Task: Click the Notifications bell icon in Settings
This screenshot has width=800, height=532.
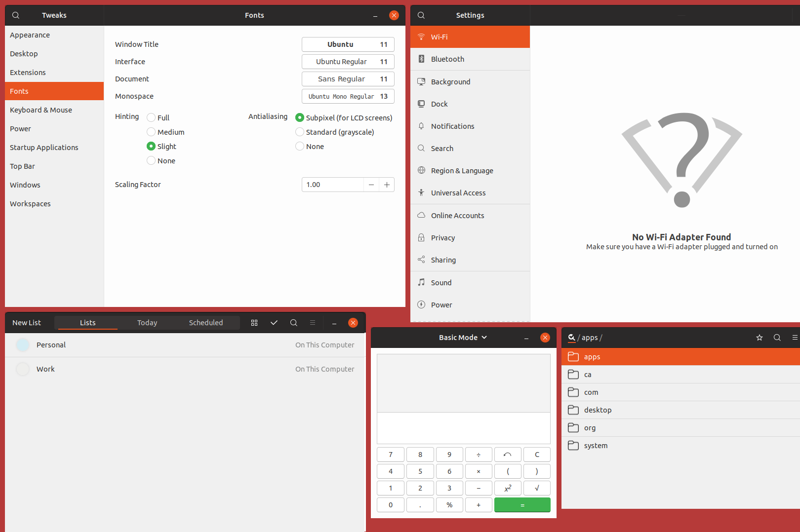Action: (x=421, y=126)
